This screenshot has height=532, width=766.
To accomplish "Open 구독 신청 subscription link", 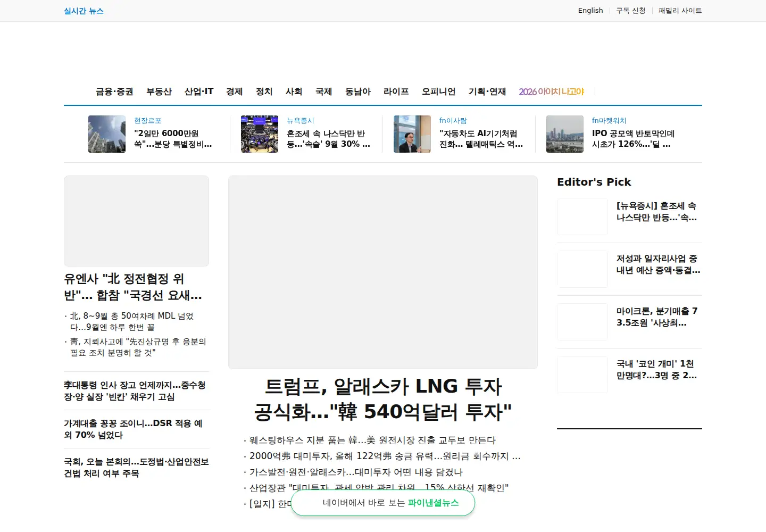I will click(x=631, y=11).
